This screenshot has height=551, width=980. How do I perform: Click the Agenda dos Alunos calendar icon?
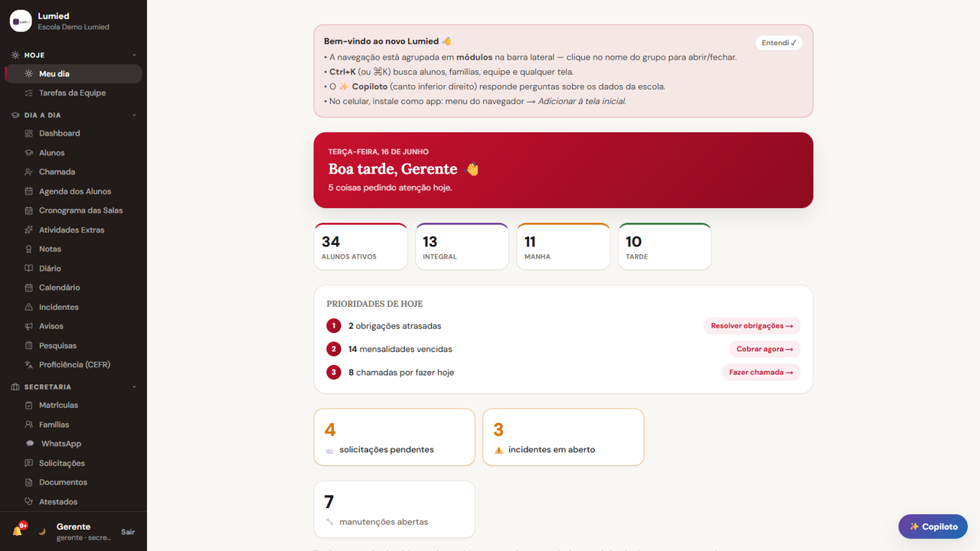[x=28, y=191]
